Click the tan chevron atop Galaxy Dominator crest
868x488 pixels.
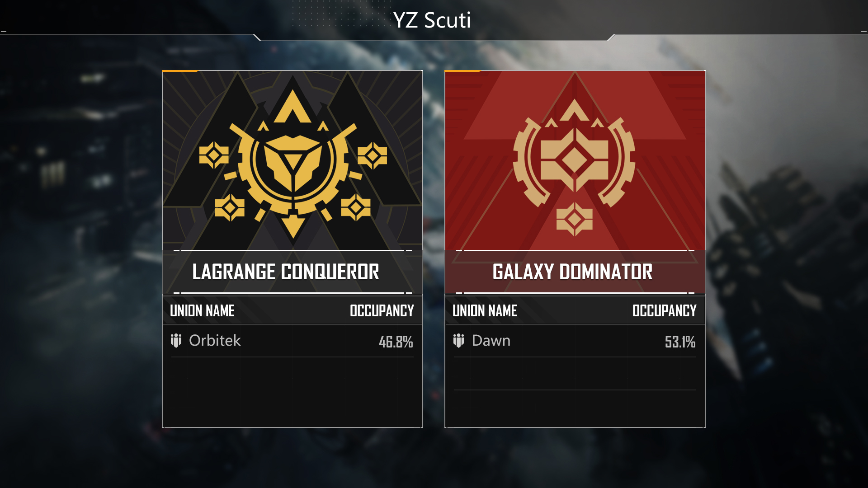coord(574,110)
